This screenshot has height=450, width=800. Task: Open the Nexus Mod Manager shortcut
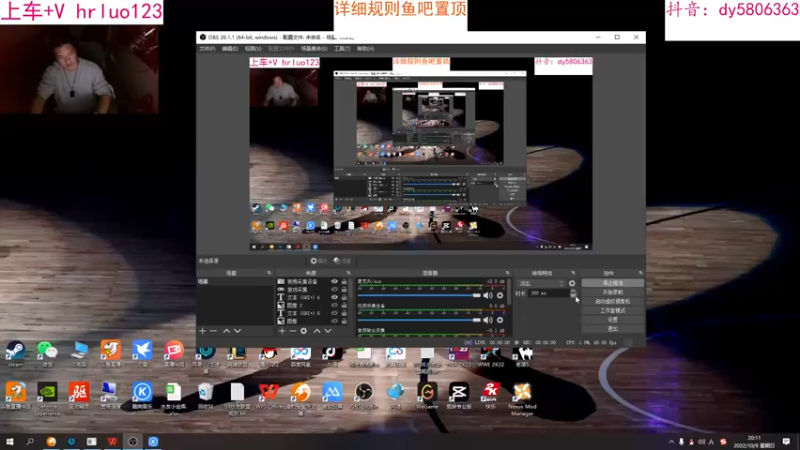coord(522,399)
